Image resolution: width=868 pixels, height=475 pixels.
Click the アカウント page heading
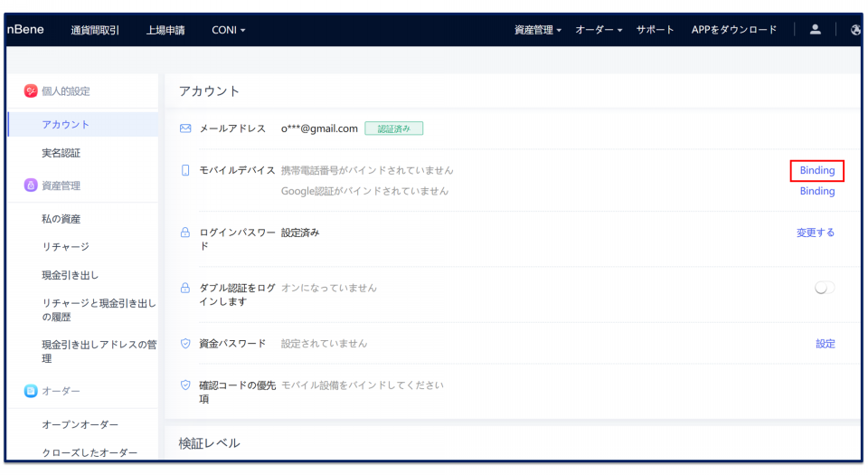[209, 90]
